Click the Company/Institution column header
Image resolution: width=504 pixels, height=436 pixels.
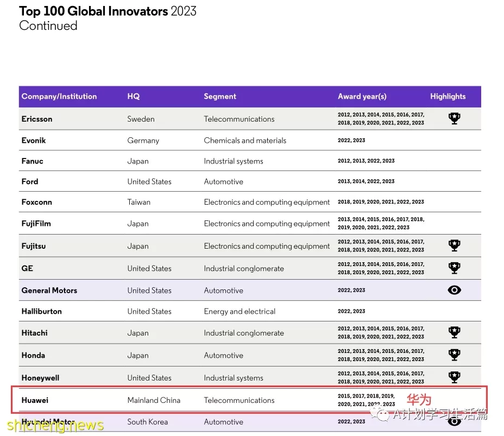pos(59,97)
